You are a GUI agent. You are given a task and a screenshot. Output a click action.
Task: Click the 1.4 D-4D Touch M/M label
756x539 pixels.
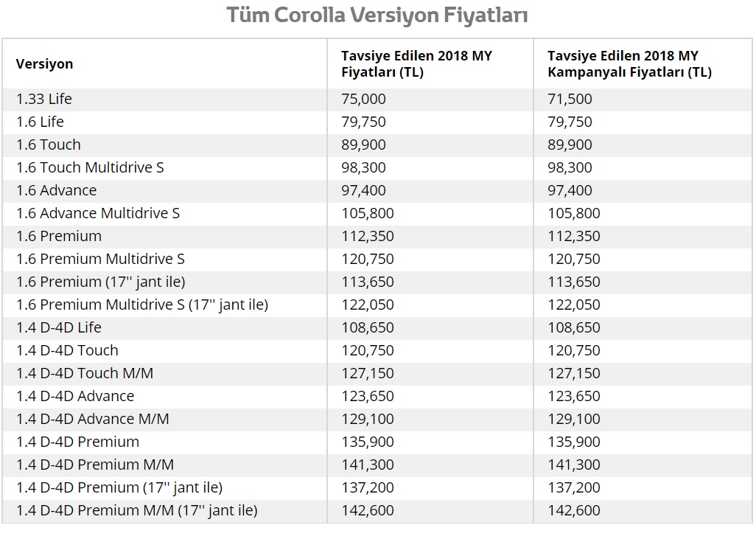pyautogui.click(x=85, y=373)
